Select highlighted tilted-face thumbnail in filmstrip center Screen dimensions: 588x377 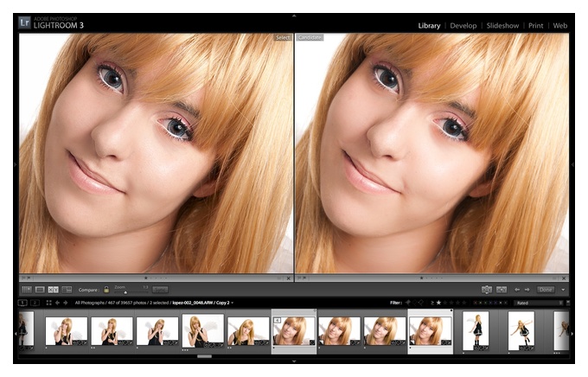click(294, 332)
